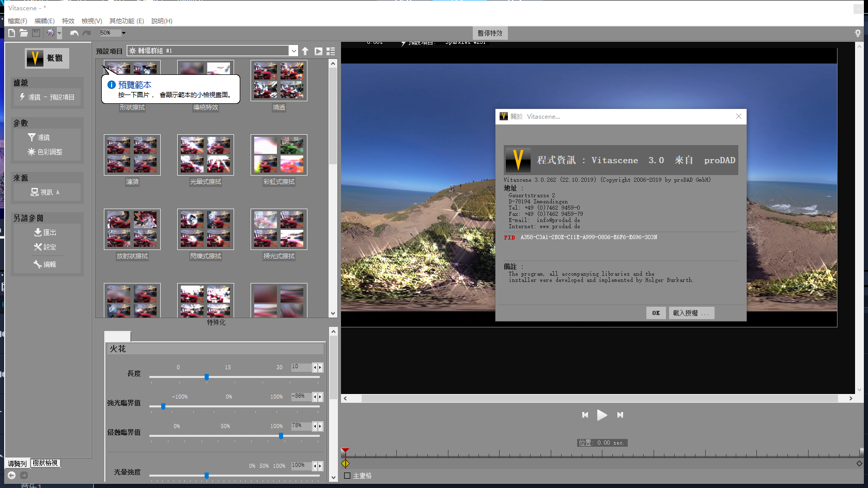This screenshot has height=488, width=868.
Task: Open the 特效 menu
Action: tap(68, 21)
